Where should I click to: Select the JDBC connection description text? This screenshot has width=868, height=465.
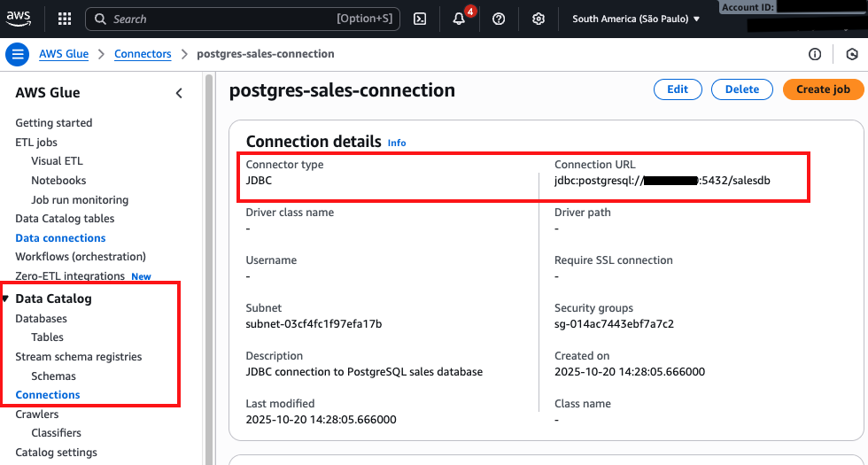[364, 371]
